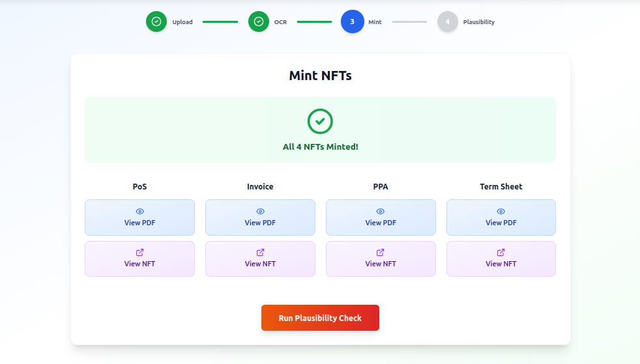Jump to the Plausibility step 4
The width and height of the screenshot is (640, 364).
[x=448, y=22]
